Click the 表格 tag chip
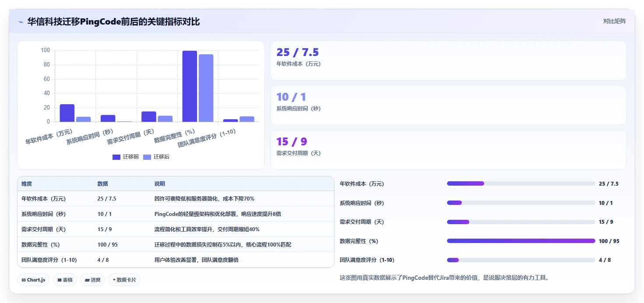 [65, 280]
